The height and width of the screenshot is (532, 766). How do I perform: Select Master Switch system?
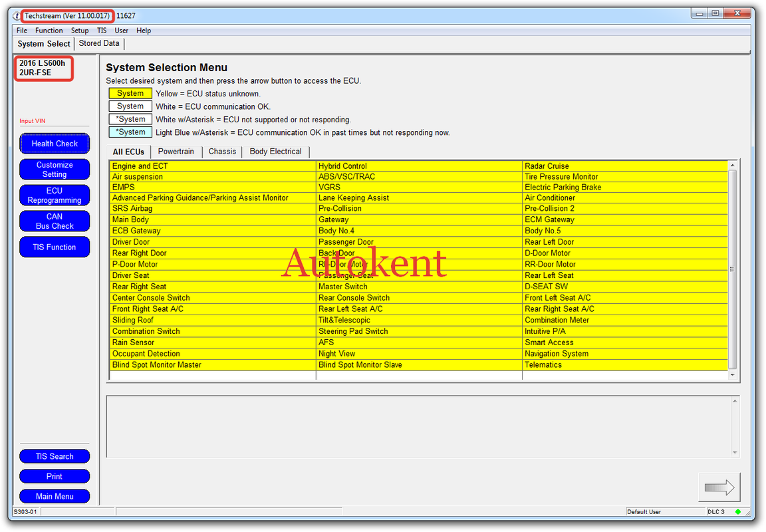point(419,287)
